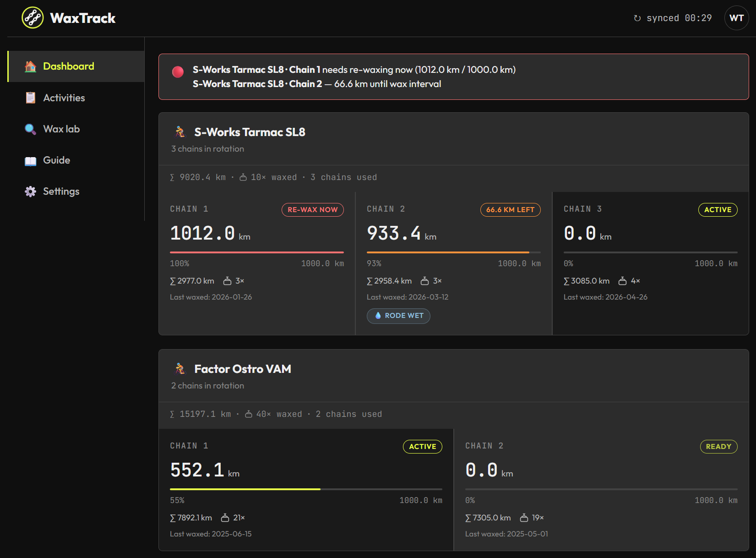Click wax pot icon next to 10× waxed
The height and width of the screenshot is (558, 756).
pos(243,177)
